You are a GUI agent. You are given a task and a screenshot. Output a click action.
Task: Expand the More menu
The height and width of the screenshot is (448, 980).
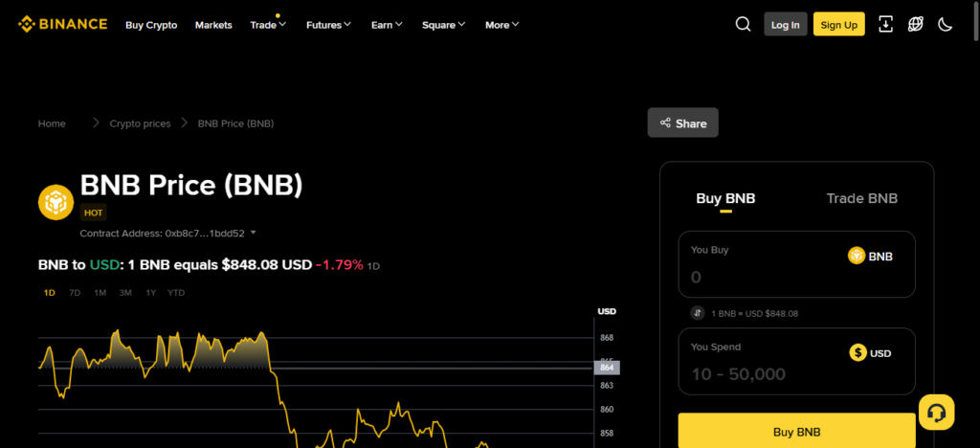(x=502, y=25)
